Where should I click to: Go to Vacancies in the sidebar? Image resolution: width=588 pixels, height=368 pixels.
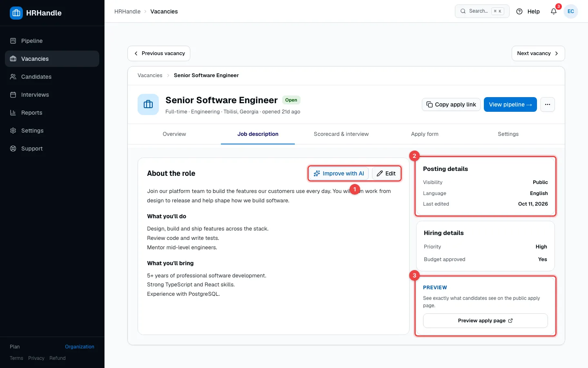52,59
